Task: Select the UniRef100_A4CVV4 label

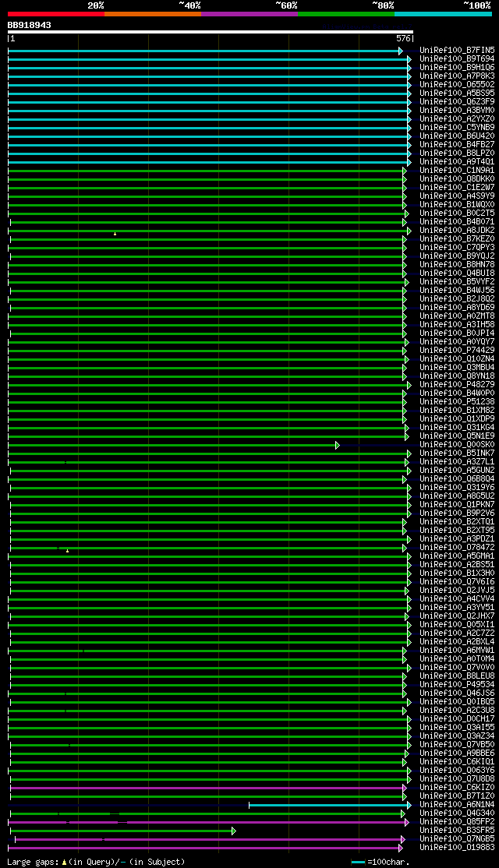Action: click(457, 599)
